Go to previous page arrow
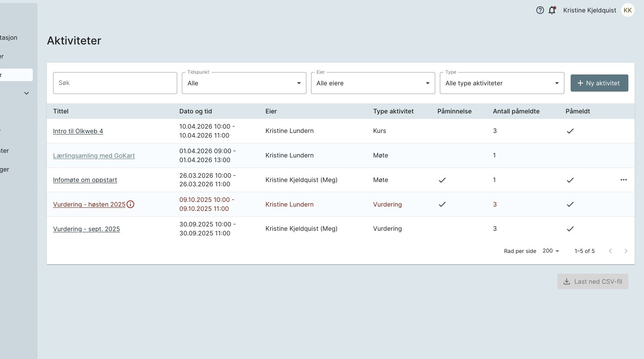The image size is (644, 359). (610, 251)
